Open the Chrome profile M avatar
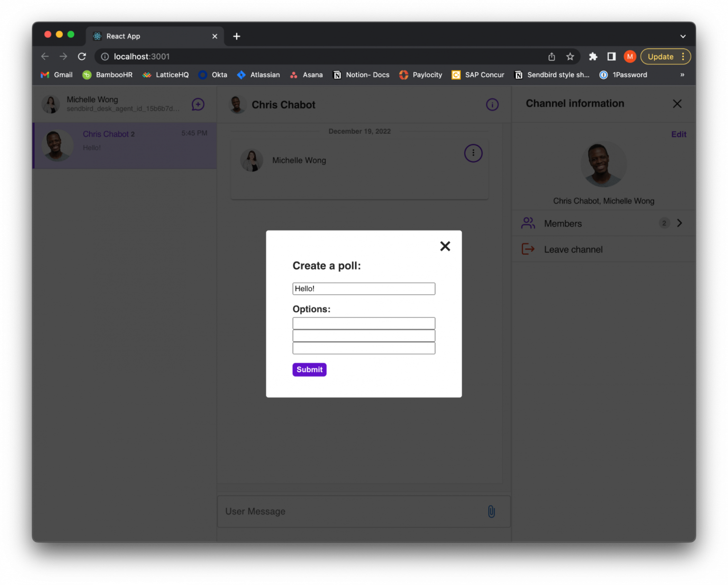 pyautogui.click(x=629, y=56)
